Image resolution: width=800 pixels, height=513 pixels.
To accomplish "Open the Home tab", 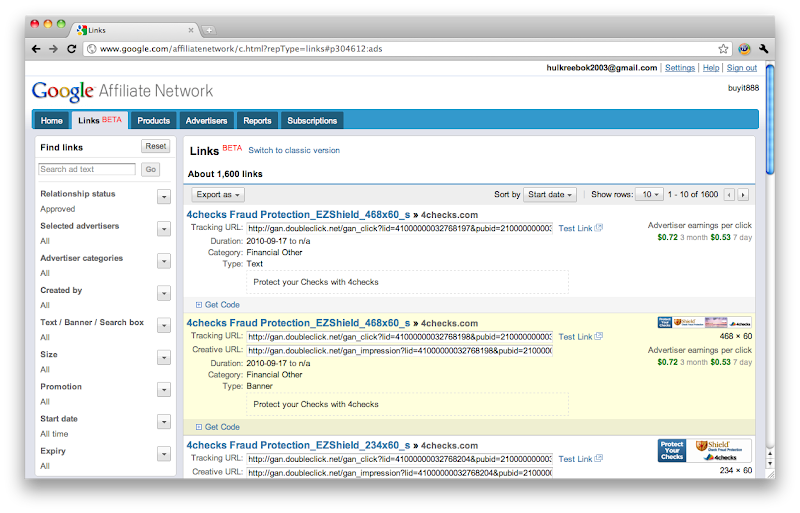I will point(52,120).
